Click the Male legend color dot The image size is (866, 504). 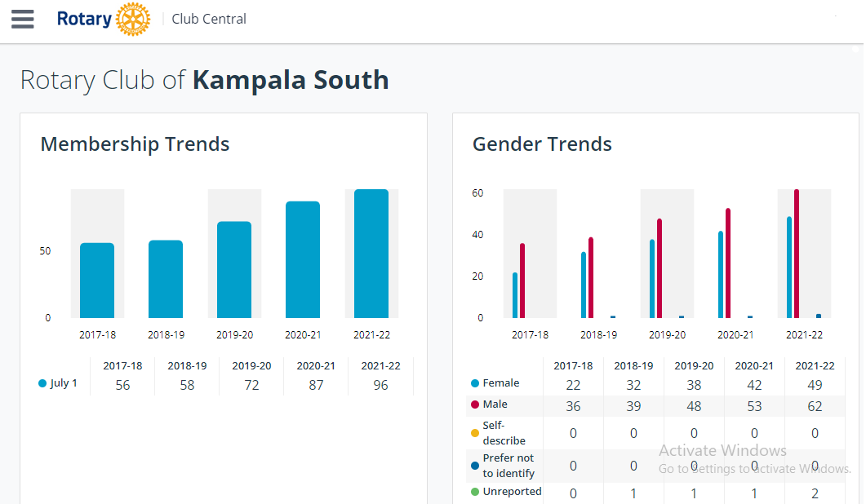click(x=475, y=405)
